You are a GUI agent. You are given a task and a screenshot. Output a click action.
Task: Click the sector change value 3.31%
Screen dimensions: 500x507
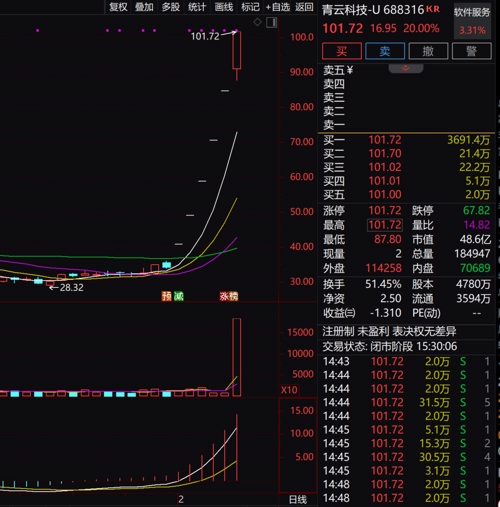(472, 31)
